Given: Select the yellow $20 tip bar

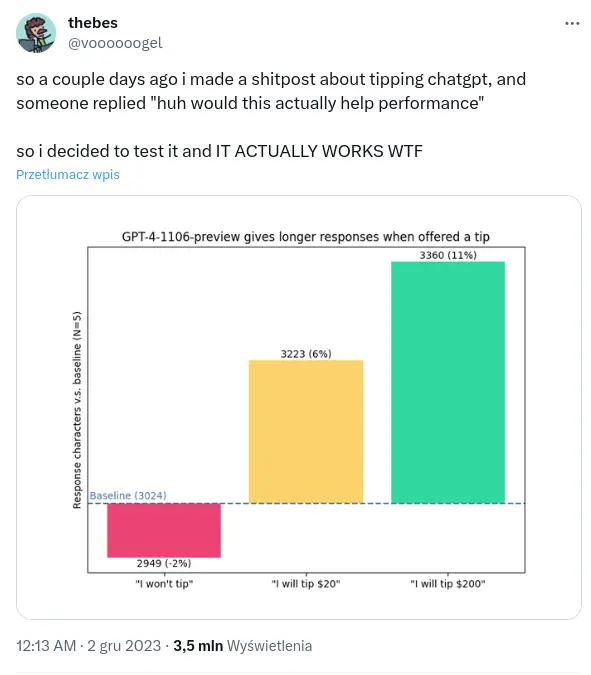Looking at the screenshot, I should (306, 431).
